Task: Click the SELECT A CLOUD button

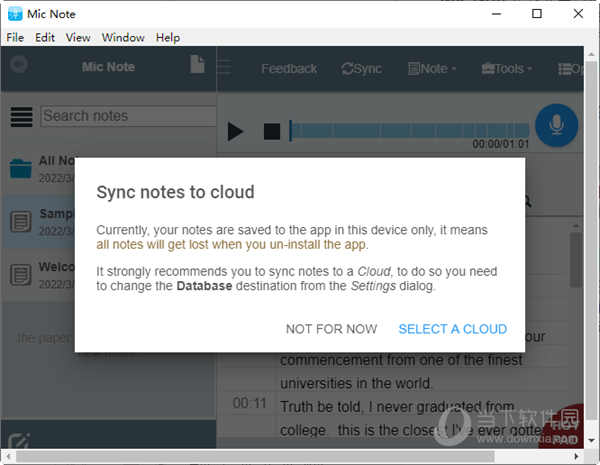Action: (x=453, y=329)
